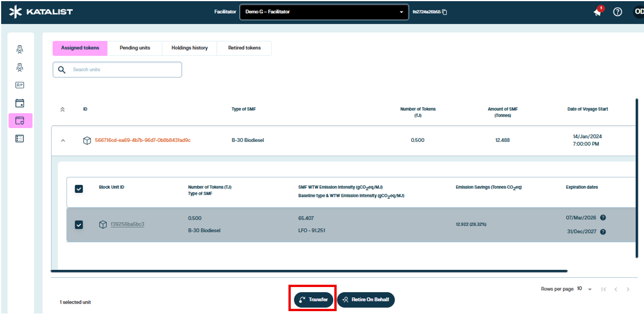Collapse all rows with double chevron
Viewport: 644px width, 314px height.
point(63,109)
